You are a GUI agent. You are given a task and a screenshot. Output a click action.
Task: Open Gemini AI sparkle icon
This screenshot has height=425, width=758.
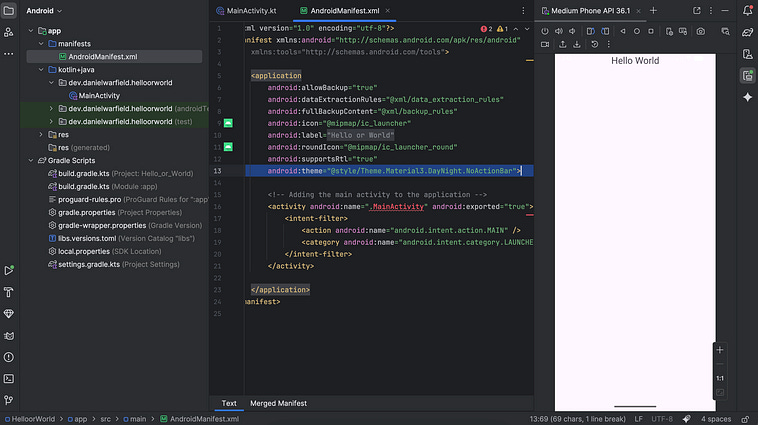(747, 97)
